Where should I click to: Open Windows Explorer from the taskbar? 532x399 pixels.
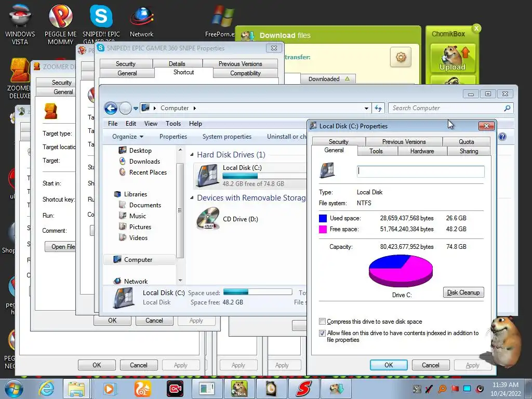[x=76, y=389]
